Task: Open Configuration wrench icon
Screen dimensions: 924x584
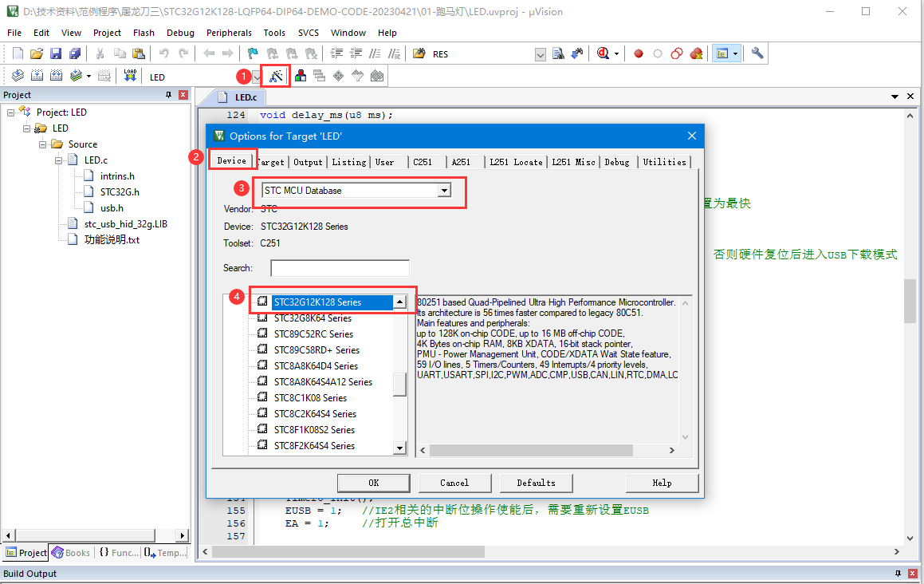Action: point(757,53)
